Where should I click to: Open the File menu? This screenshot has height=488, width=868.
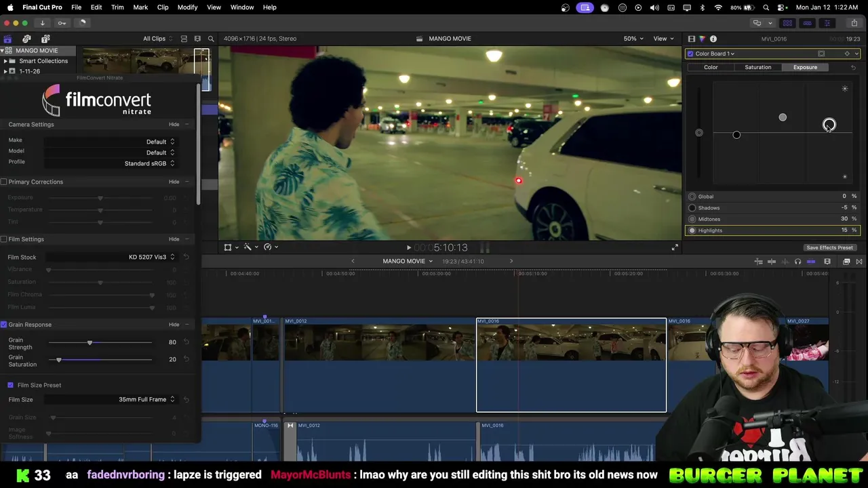pos(77,7)
